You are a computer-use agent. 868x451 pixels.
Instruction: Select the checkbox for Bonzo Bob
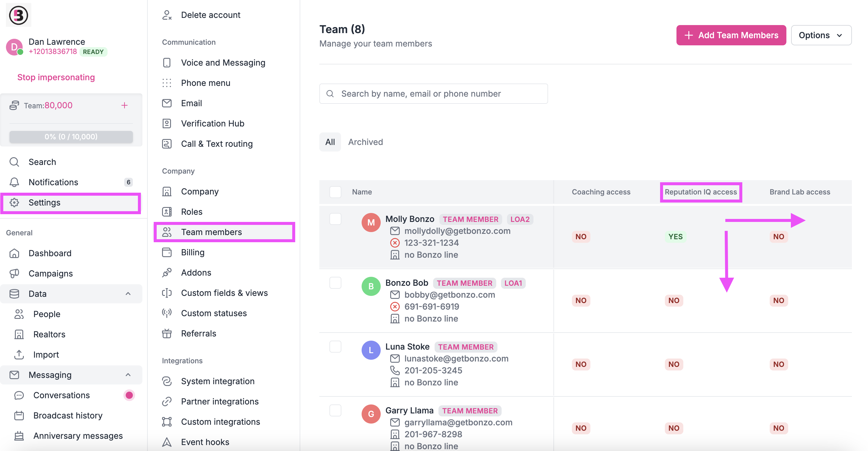[335, 283]
